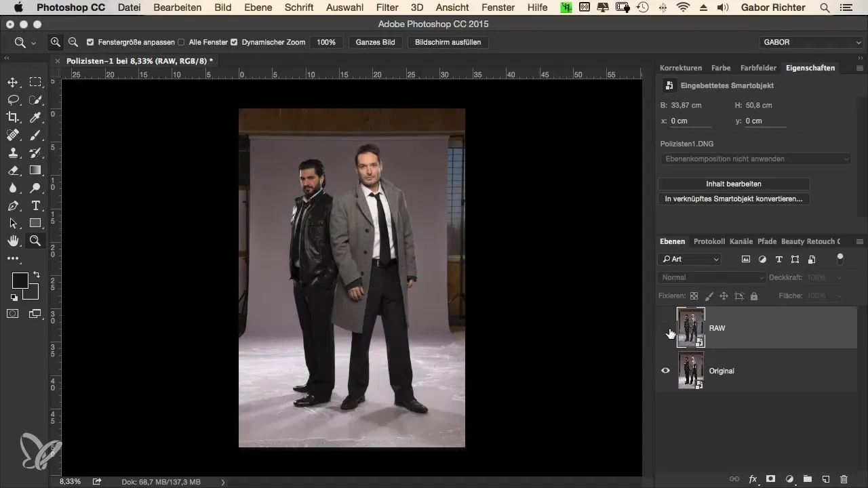Toggle the Fenstergröße anpassen checkbox

pos(91,42)
